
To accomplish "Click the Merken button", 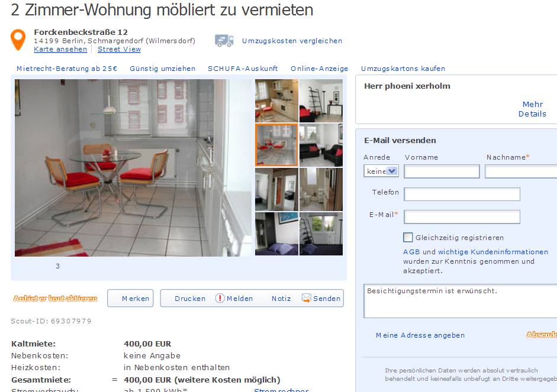I will pos(130,299).
